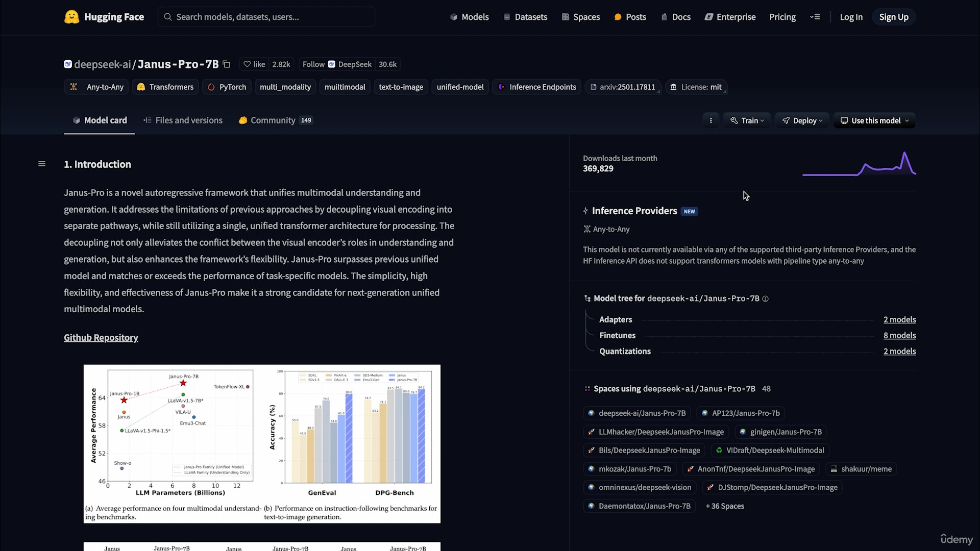Open the three-dot more options menu

click(710, 120)
